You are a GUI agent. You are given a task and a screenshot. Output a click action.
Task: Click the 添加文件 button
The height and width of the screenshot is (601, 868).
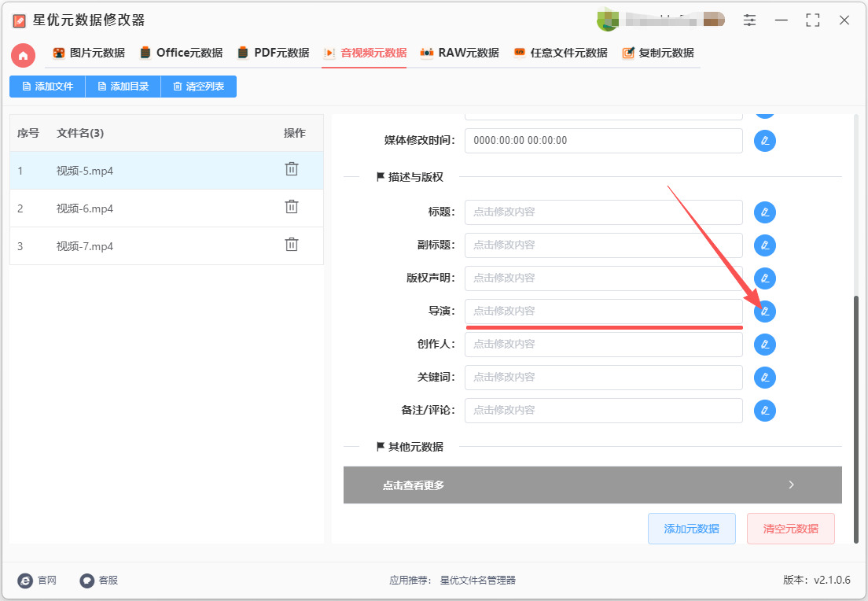(x=48, y=87)
